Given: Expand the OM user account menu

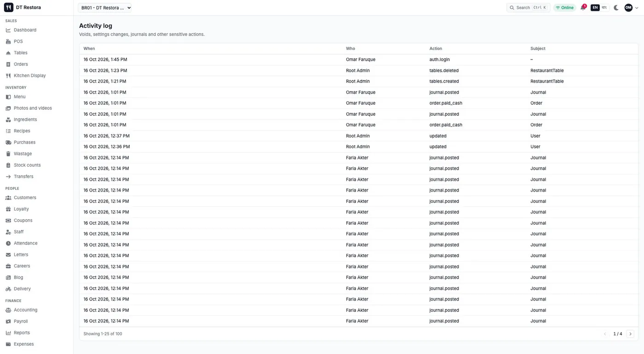Looking at the screenshot, I should (632, 8).
